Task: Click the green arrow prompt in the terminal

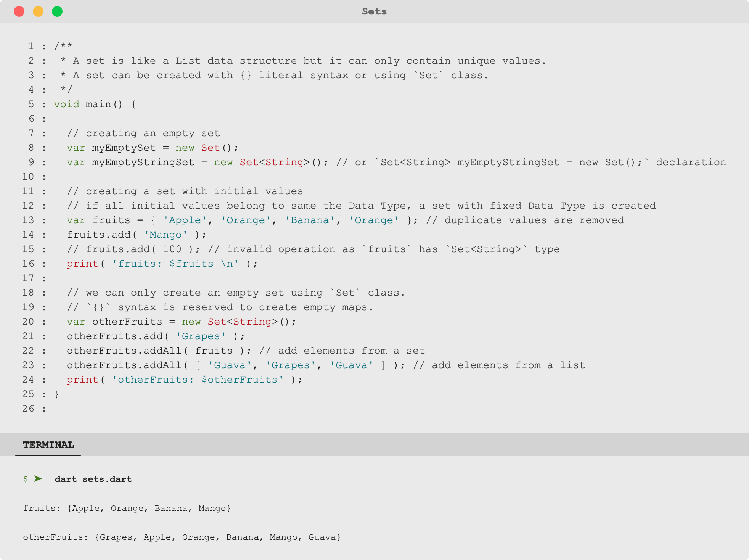Action: click(37, 479)
